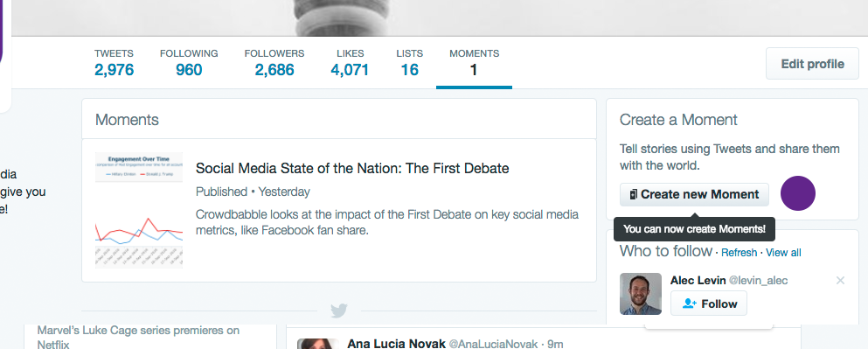Open the Following tab showing 960
868x349 pixels.
[189, 63]
